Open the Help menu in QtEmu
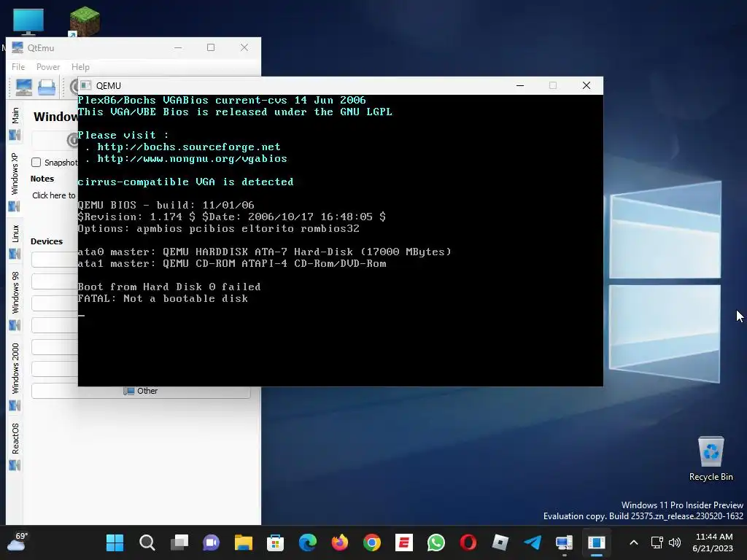This screenshot has width=747, height=560. click(80, 67)
